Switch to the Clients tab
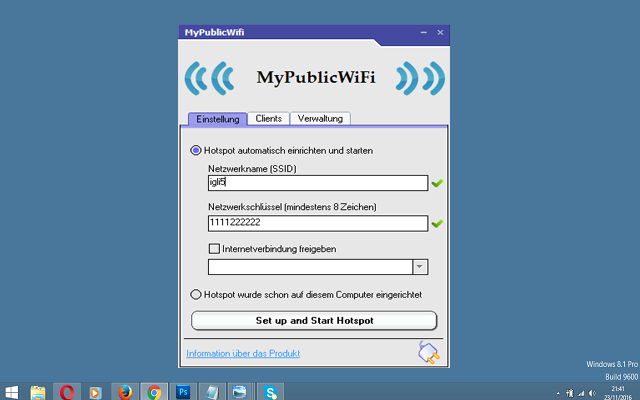 coord(268,118)
